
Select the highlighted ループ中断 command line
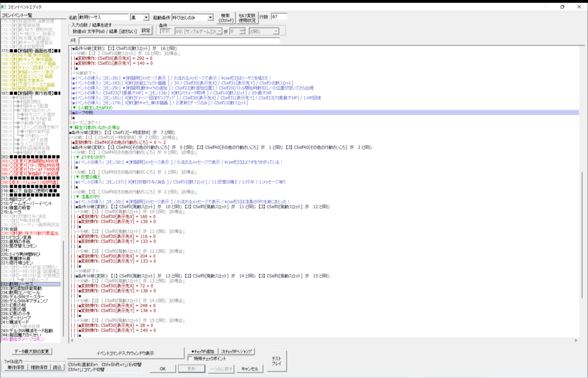[x=324, y=113]
